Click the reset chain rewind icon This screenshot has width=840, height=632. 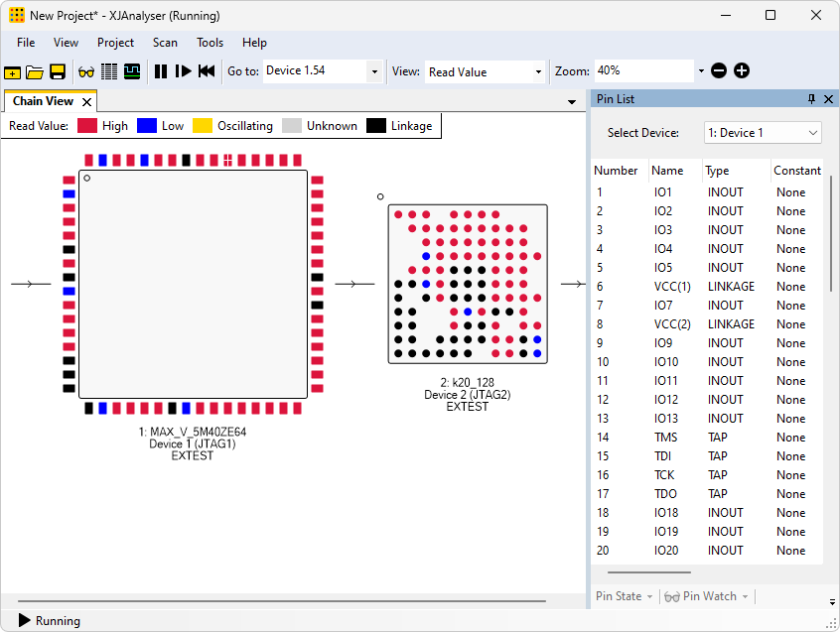(207, 71)
